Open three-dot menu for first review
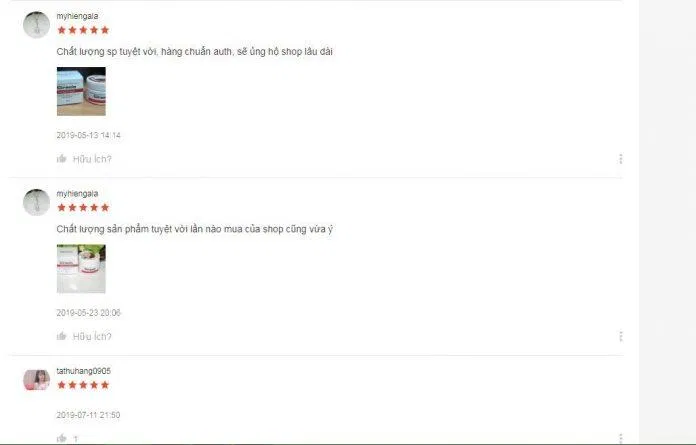 click(621, 159)
